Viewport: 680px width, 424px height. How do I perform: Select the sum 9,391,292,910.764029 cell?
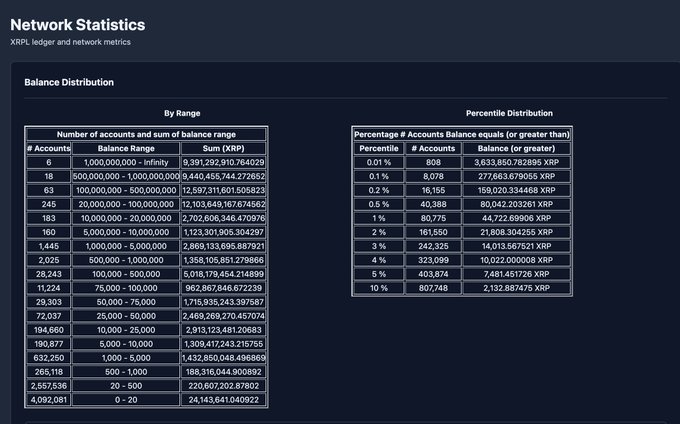point(223,162)
